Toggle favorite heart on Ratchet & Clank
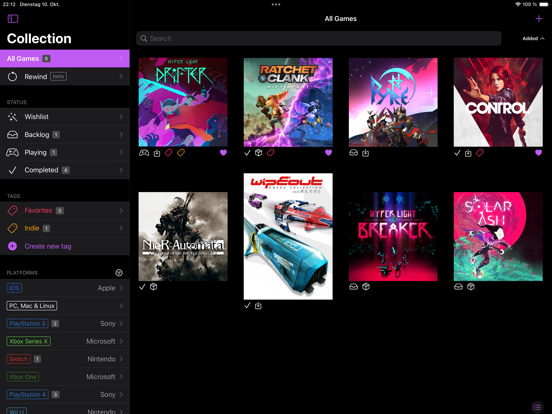 pos(328,153)
